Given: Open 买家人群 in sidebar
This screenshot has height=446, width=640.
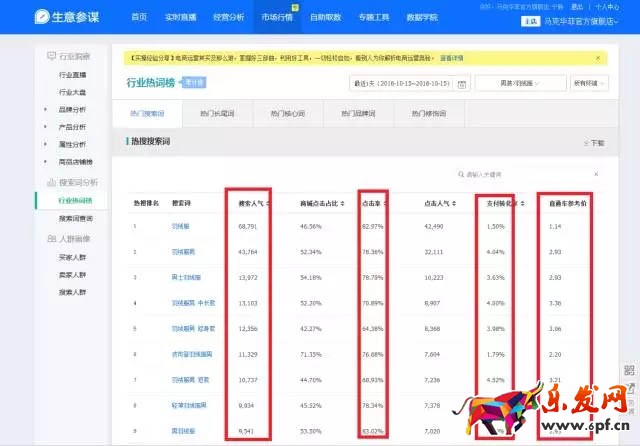Looking at the screenshot, I should pyautogui.click(x=72, y=257).
